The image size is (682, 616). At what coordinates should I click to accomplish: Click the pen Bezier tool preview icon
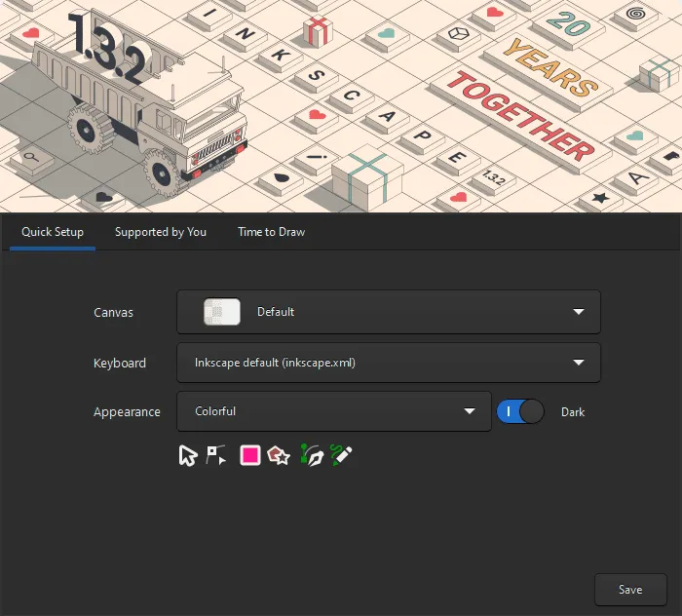point(312,455)
